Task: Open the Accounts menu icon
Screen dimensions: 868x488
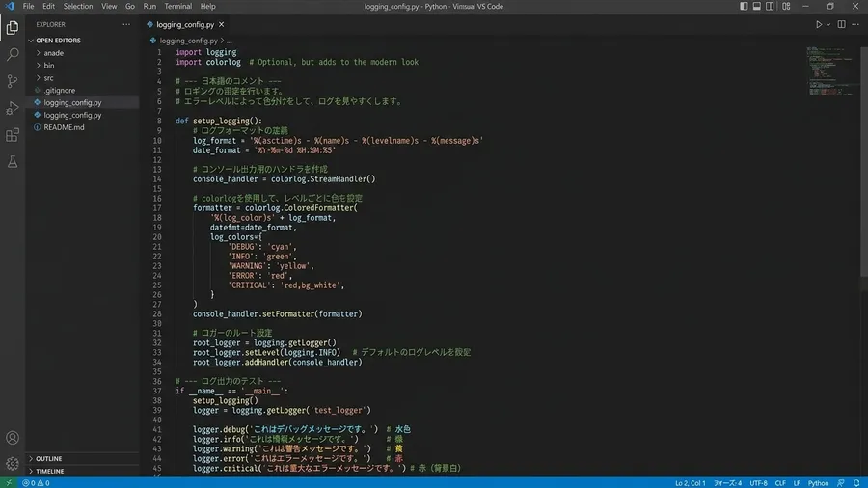Action: coord(13,438)
